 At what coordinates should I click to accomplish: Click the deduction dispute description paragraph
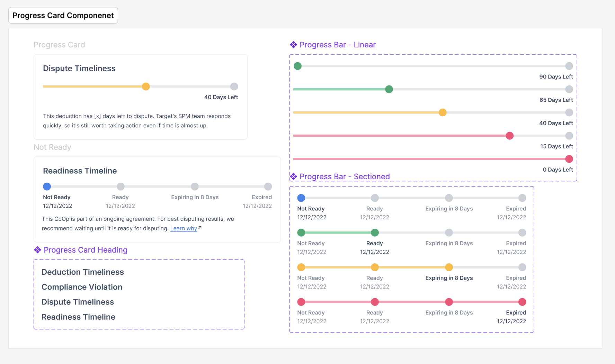[137, 121]
